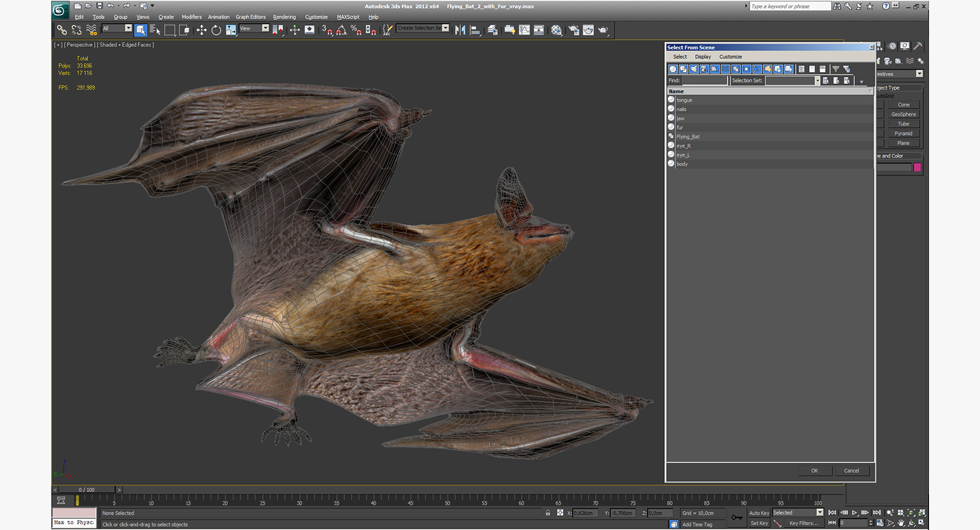Image resolution: width=980 pixels, height=530 pixels.
Task: Click the Unlink Selection icon
Action: point(76,30)
